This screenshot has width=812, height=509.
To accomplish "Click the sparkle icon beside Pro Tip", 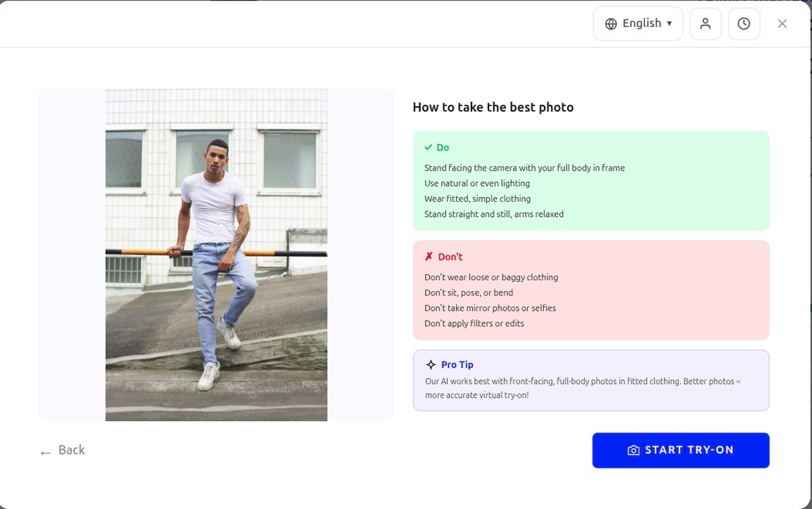I will coord(429,364).
